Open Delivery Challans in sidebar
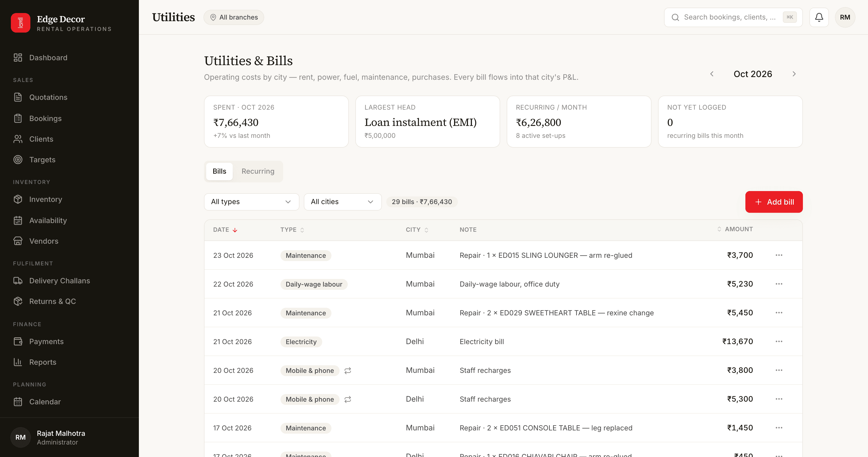The width and height of the screenshot is (868, 457). pos(69,281)
